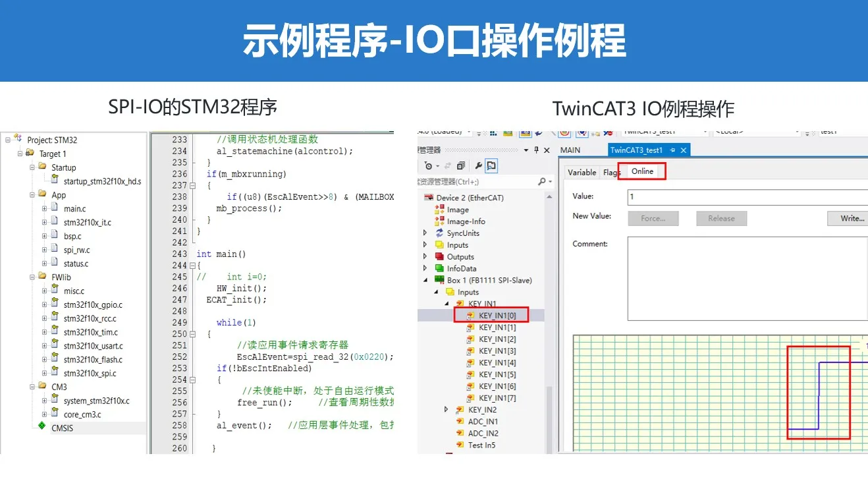Click the SyncUnits node icon
The image size is (868, 487).
coord(440,233)
